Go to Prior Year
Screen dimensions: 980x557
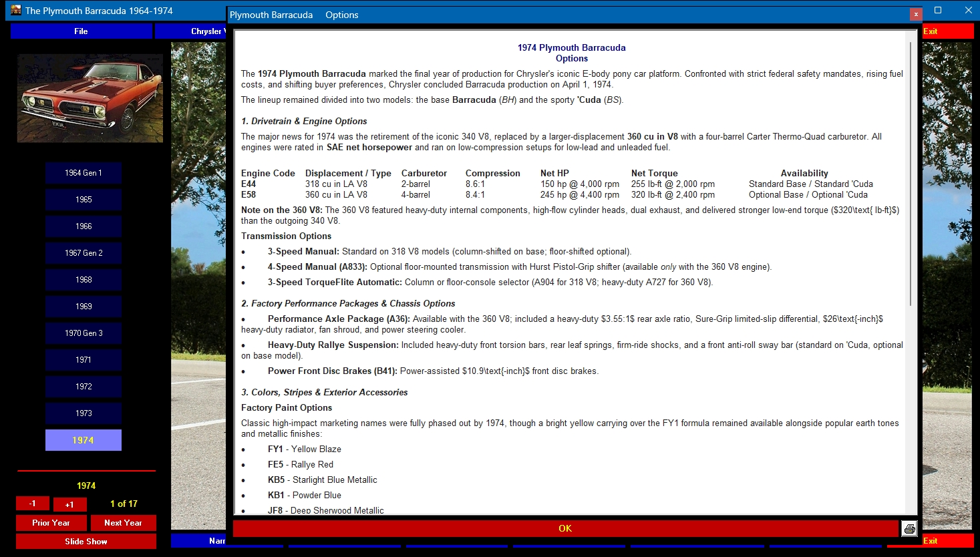click(x=51, y=523)
